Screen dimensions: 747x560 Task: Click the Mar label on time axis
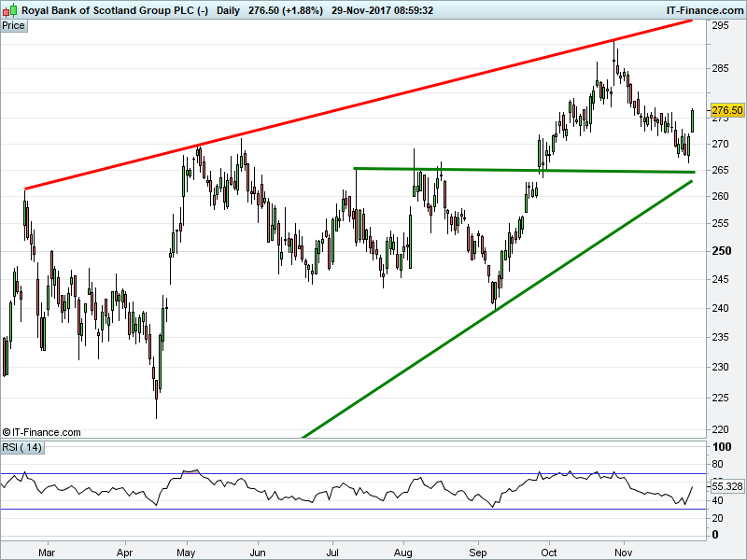point(47,553)
